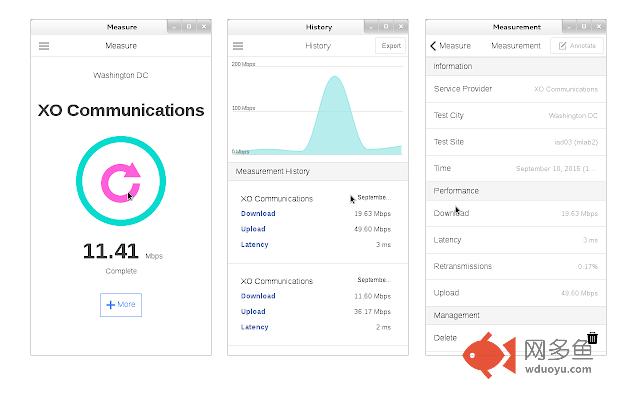Viewport: 640px width, 400px height.
Task: Click the Delete trash can icon
Action: [x=592, y=338]
